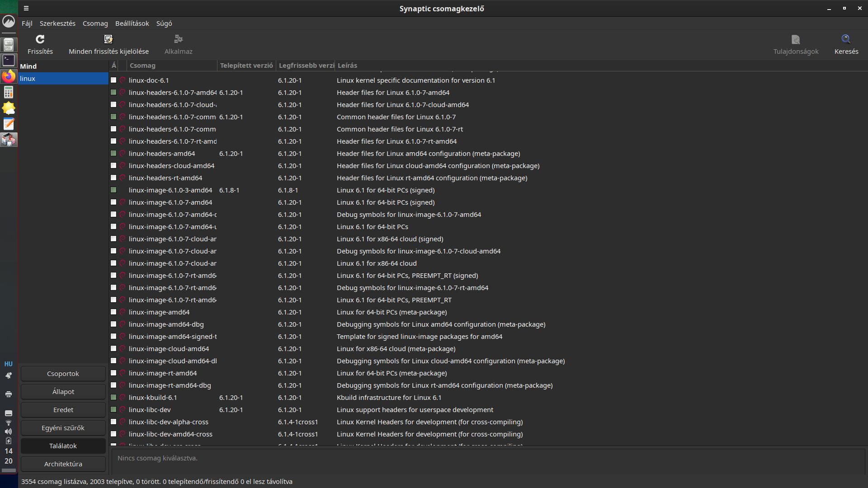Toggle the linux-headers-amd64 status checkbox
Screen dimensions: 868x488
113,153
